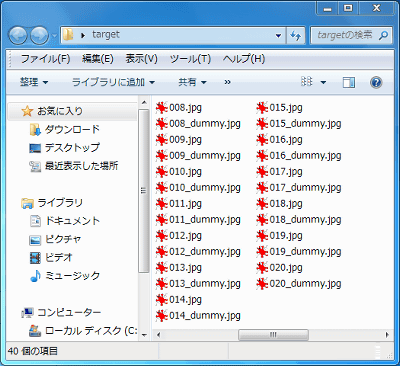The width and height of the screenshot is (400, 366).
Task: Click the icon of 018.jpg
Action: tap(262, 204)
